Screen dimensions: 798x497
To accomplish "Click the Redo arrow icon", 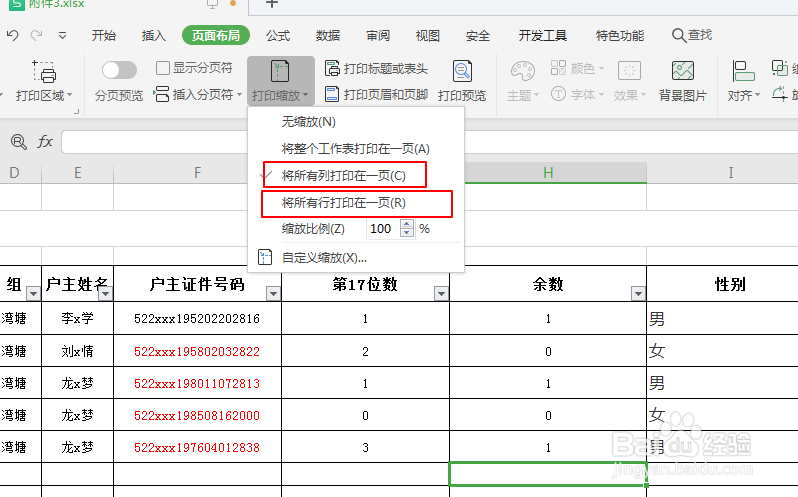I will coord(37,35).
